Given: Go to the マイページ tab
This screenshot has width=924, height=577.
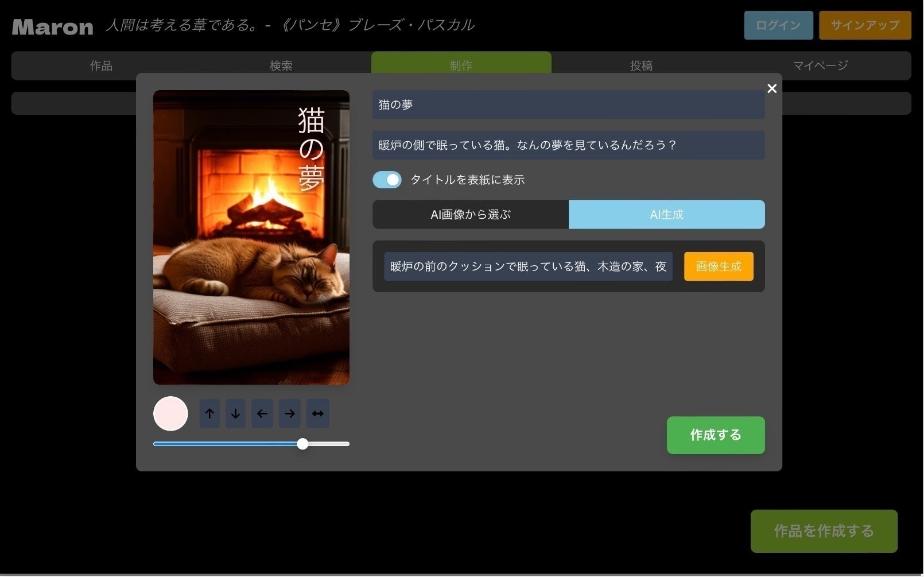Looking at the screenshot, I should 820,66.
